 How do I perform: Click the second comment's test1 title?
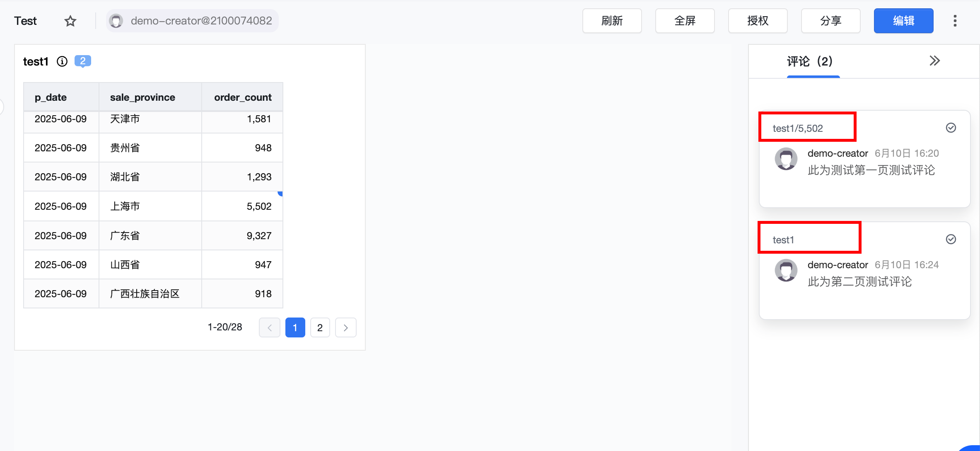pyautogui.click(x=783, y=240)
